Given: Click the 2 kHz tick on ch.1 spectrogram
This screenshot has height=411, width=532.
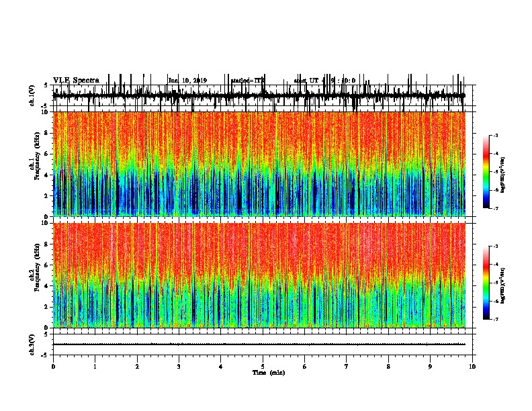Looking at the screenshot, I should [47, 196].
